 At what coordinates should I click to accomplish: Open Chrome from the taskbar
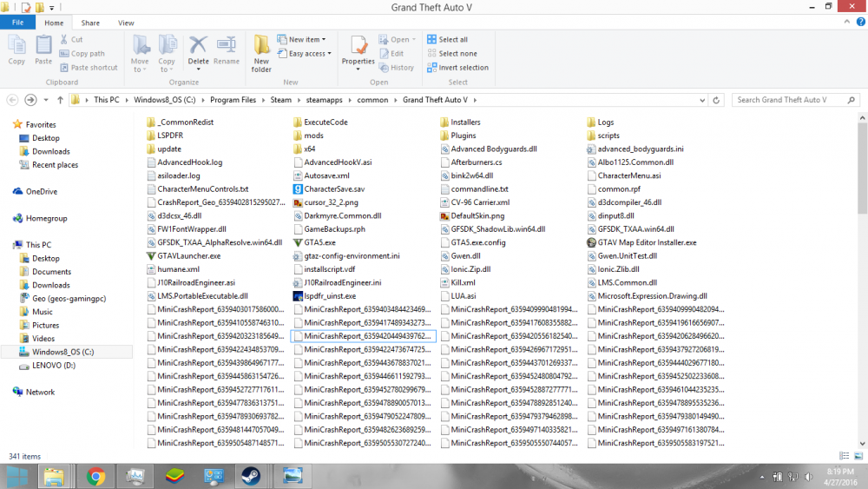(95, 476)
